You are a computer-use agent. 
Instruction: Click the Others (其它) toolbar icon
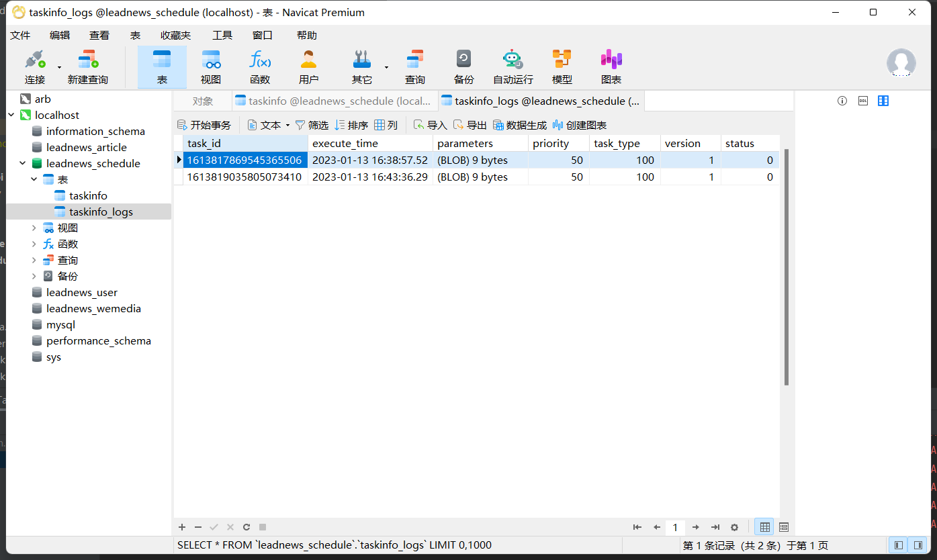[x=362, y=66]
